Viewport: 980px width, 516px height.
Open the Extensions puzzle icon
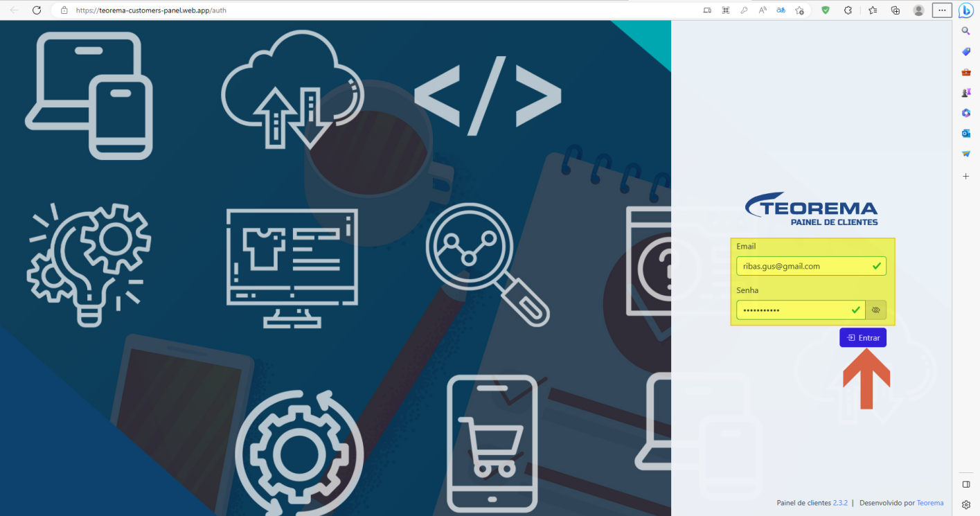848,10
